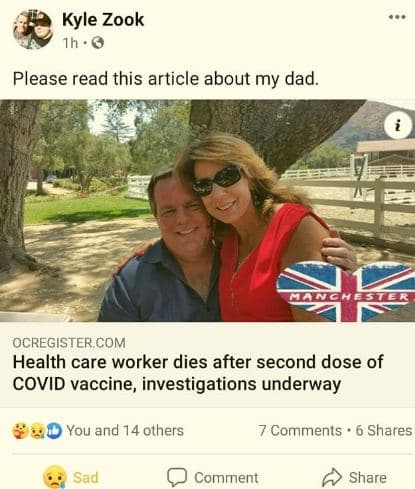
Task: Open the Health care worker article headline
Action: pos(198,373)
